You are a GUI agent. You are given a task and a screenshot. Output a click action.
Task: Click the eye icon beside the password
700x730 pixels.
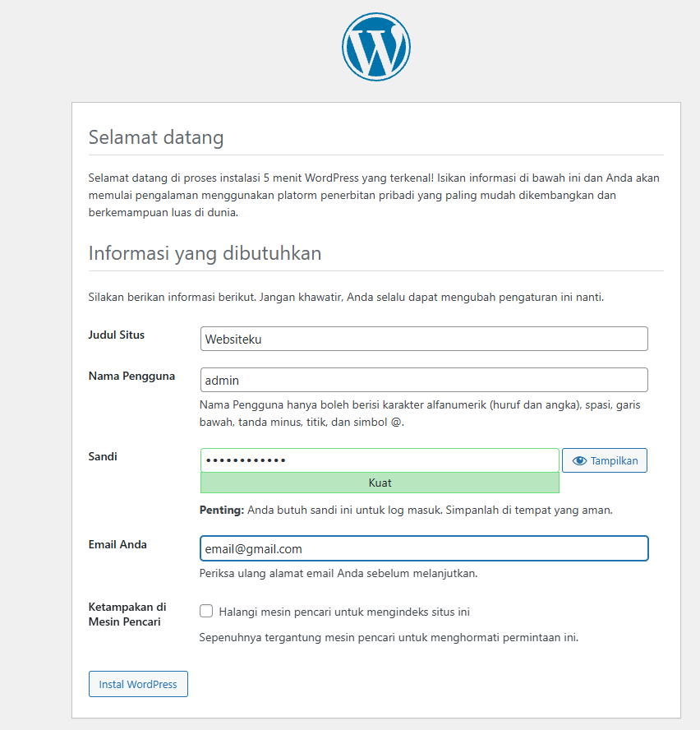(580, 461)
